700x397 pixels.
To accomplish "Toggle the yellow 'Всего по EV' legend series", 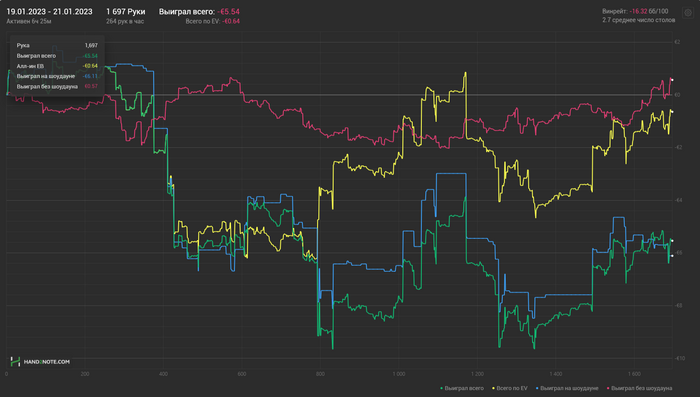I will [509, 389].
